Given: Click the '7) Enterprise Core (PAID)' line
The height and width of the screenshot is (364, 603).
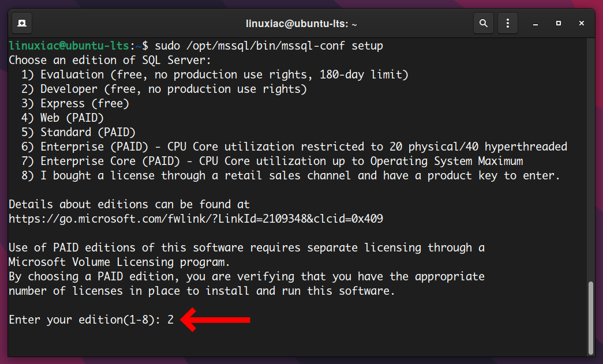Looking at the screenshot, I should pos(272,161).
